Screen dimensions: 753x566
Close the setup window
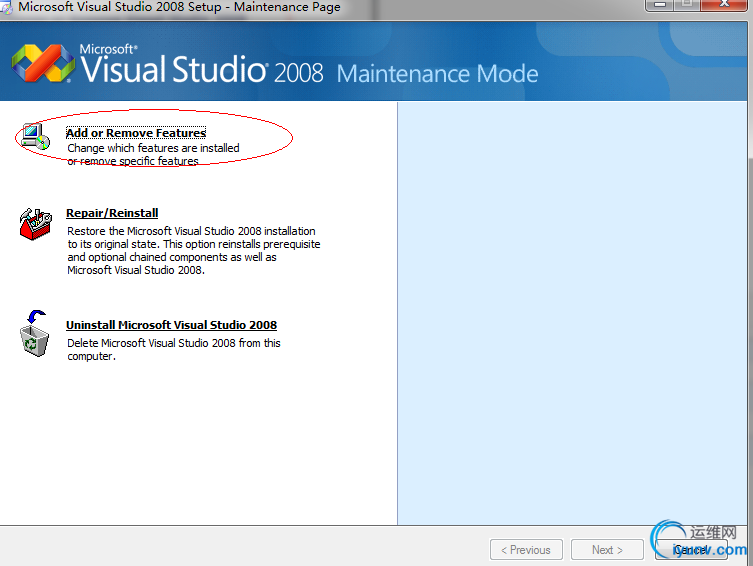coord(724,5)
